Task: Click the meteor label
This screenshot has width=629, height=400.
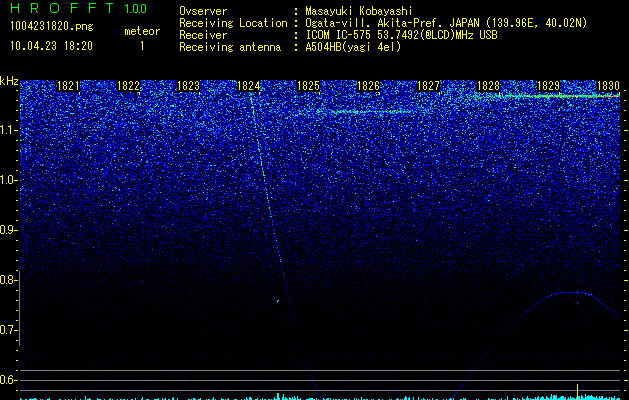Action: tap(142, 31)
